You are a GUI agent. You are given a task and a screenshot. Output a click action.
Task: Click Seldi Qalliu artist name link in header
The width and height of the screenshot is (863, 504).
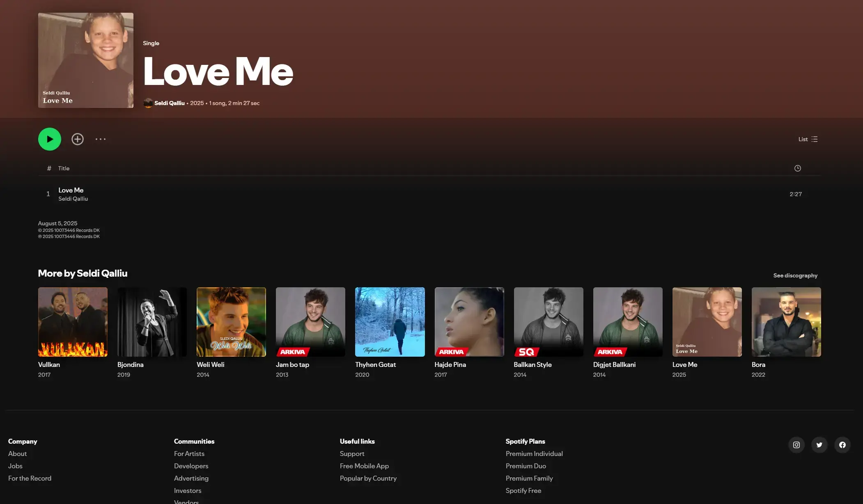pos(169,103)
